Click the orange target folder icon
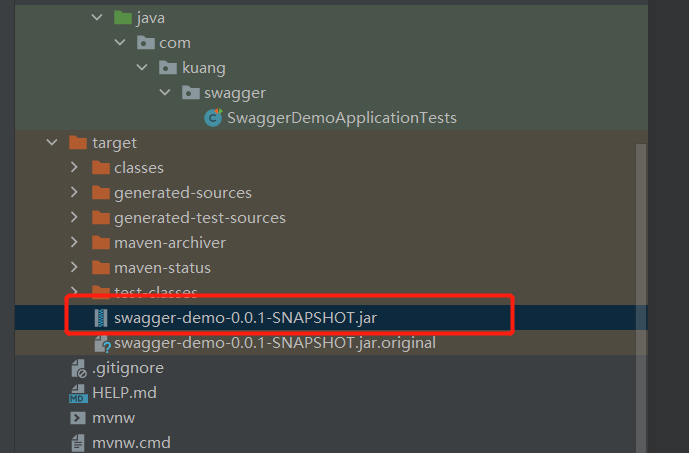This screenshot has width=689, height=453. [x=78, y=142]
